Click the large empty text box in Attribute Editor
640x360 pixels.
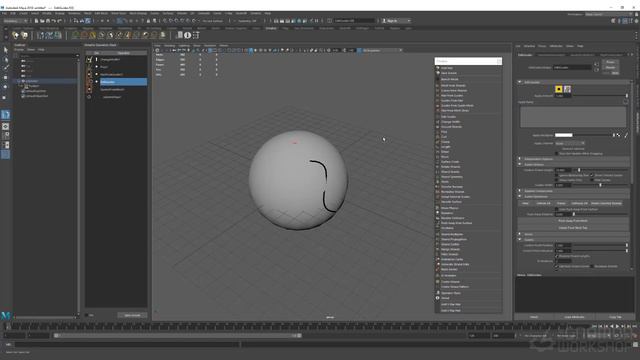click(x=573, y=117)
